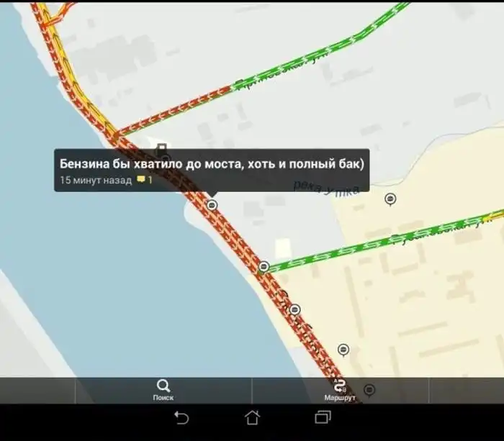The image size is (504, 441).
Task: Tap the Android home button
Action: tap(252, 417)
